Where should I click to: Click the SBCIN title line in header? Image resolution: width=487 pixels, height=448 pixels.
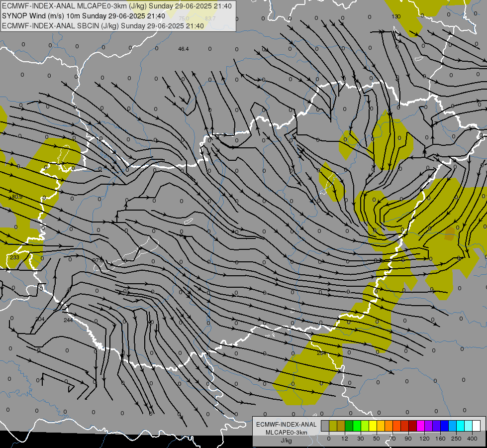click(x=103, y=26)
